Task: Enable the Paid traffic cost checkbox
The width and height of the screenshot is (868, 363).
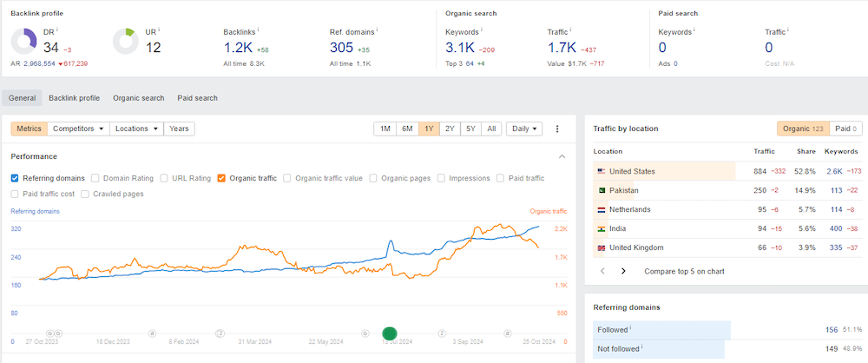Action: pos(15,194)
